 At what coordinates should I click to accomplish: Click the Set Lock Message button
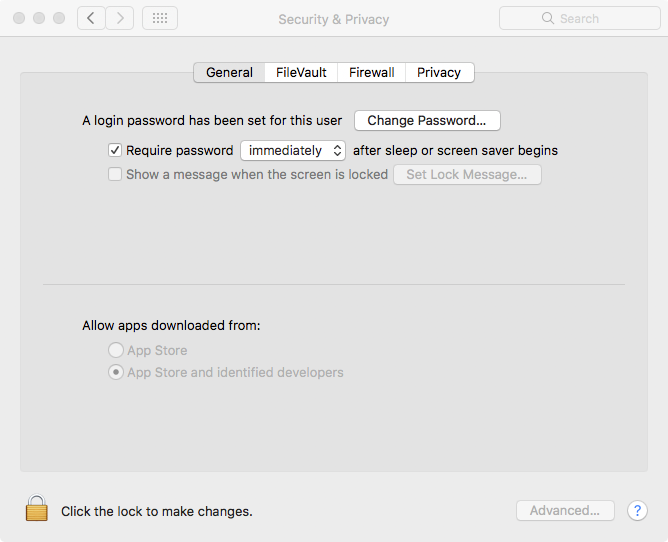(467, 175)
